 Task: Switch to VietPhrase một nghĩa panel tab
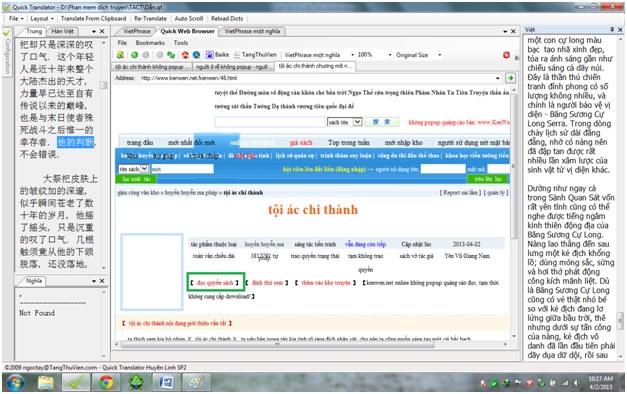(252, 31)
